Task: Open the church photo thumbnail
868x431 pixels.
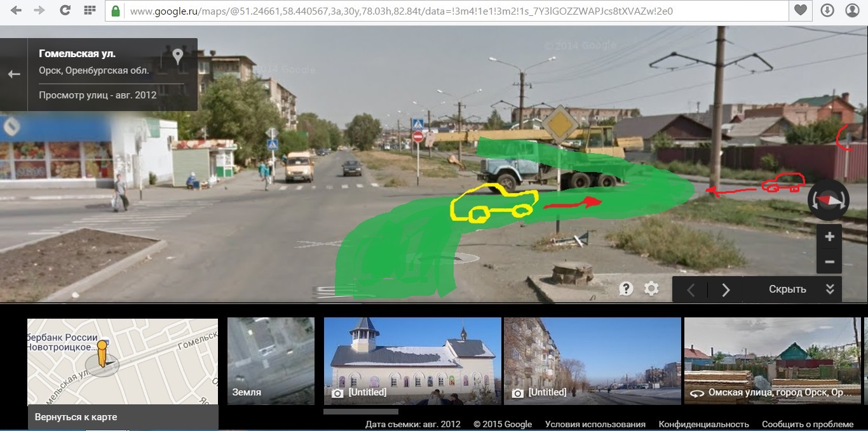Action: click(x=412, y=361)
